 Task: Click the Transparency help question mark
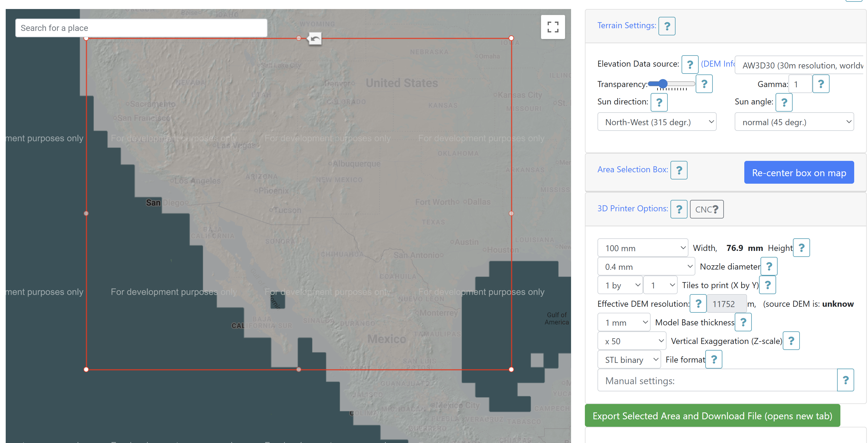(704, 84)
